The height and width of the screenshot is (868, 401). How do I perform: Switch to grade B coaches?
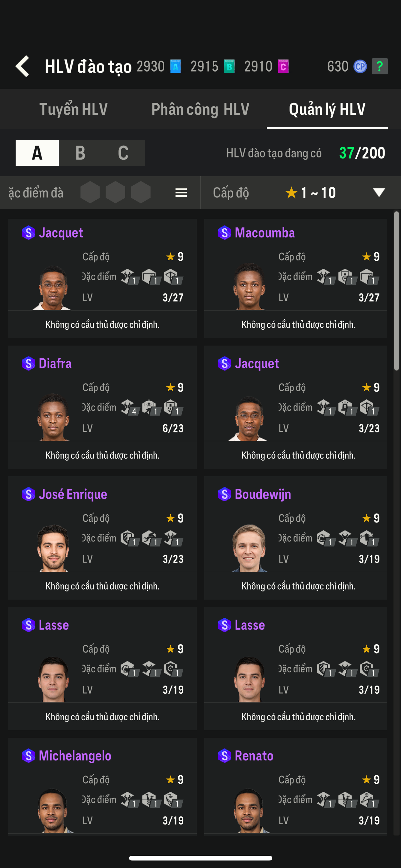coord(80,153)
